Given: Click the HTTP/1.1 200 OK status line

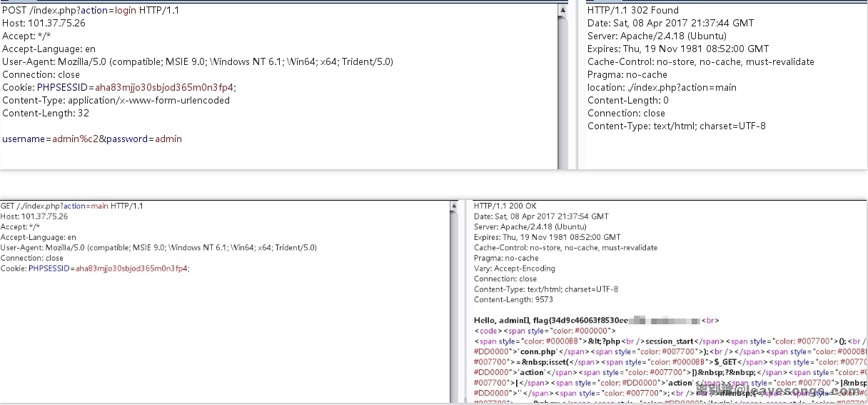Looking at the screenshot, I should (505, 206).
